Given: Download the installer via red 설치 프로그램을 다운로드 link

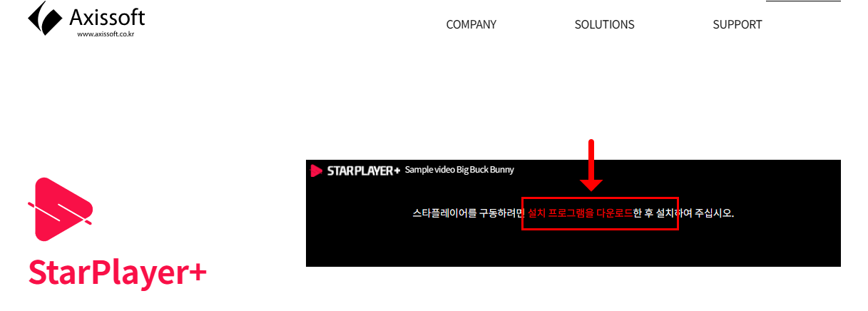Looking at the screenshot, I should pos(581,213).
